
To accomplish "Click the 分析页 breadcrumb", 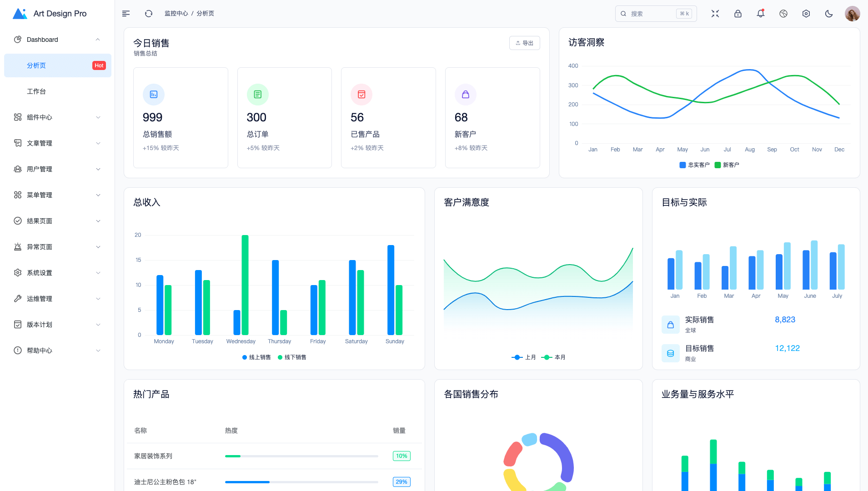I will pyautogui.click(x=205, y=14).
